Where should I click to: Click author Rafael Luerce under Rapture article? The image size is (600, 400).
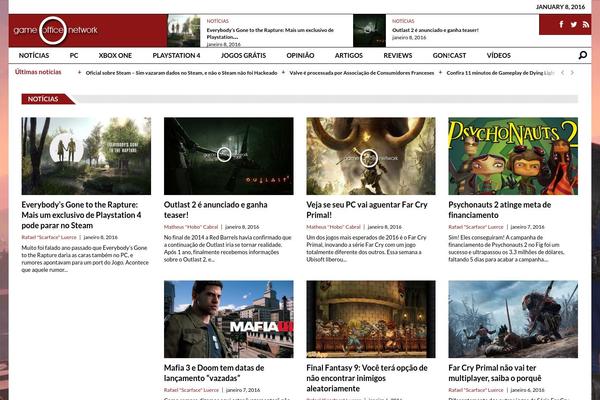(49, 237)
